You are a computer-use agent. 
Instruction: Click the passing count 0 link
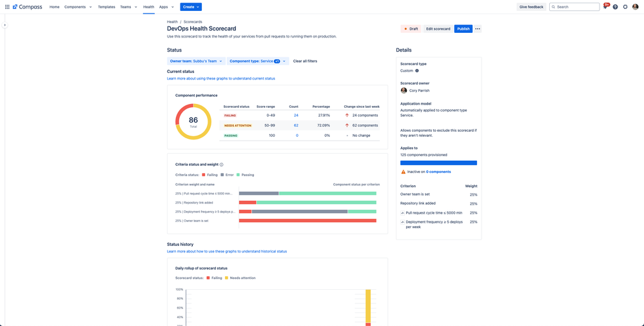pos(297,136)
